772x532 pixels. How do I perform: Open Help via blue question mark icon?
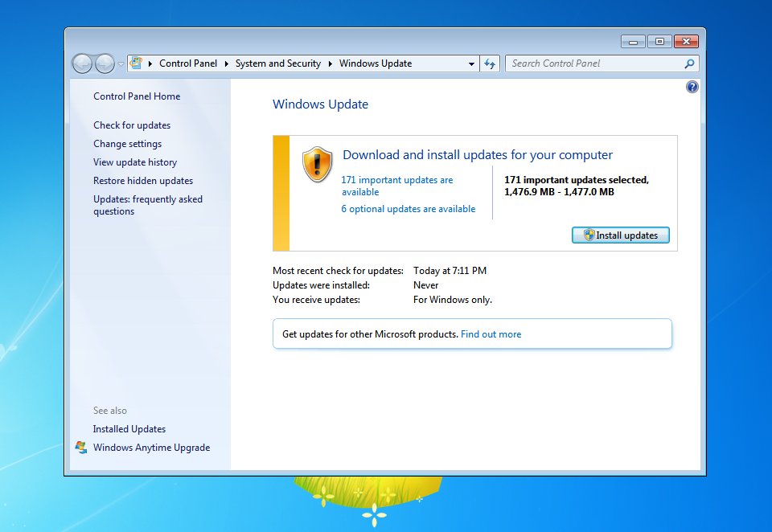692,87
